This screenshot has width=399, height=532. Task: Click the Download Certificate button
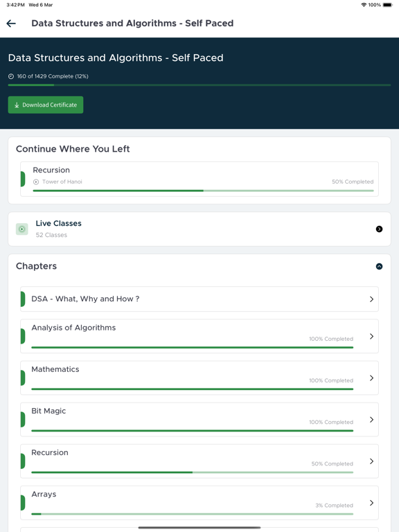click(46, 105)
